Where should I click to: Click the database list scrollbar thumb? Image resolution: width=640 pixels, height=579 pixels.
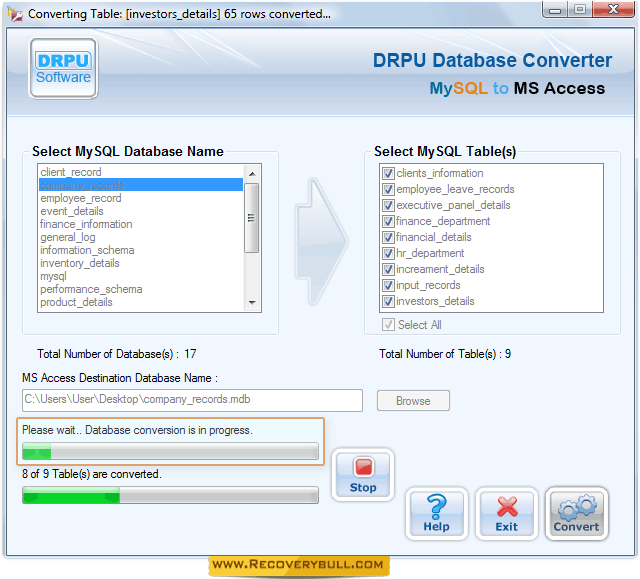click(251, 218)
